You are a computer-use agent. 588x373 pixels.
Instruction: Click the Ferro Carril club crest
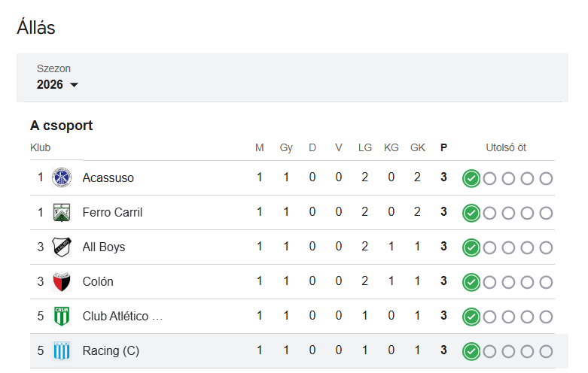coord(61,213)
